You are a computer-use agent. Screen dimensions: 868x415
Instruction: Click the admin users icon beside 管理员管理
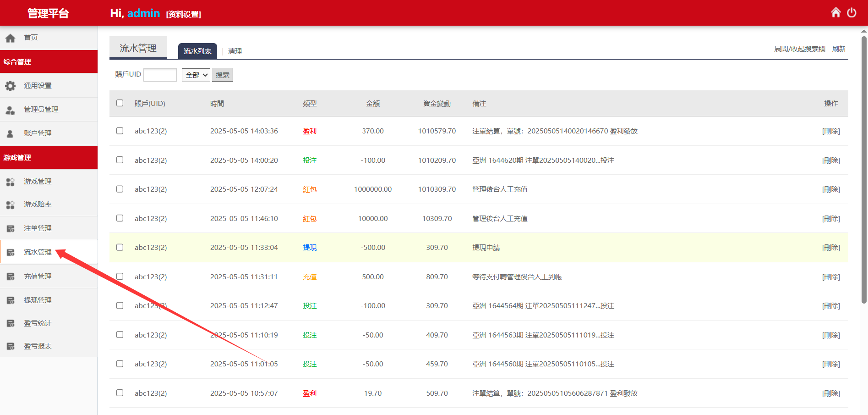pos(10,110)
